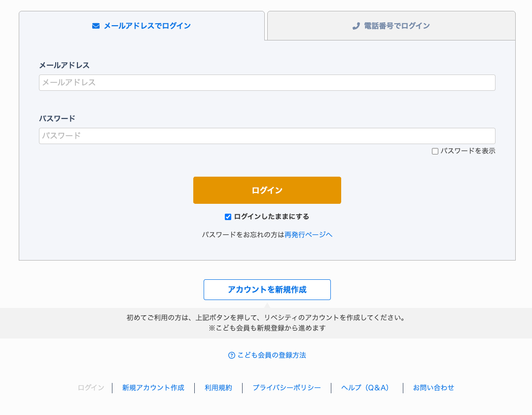Open the こども会員の登録方法 link

pyautogui.click(x=272, y=355)
